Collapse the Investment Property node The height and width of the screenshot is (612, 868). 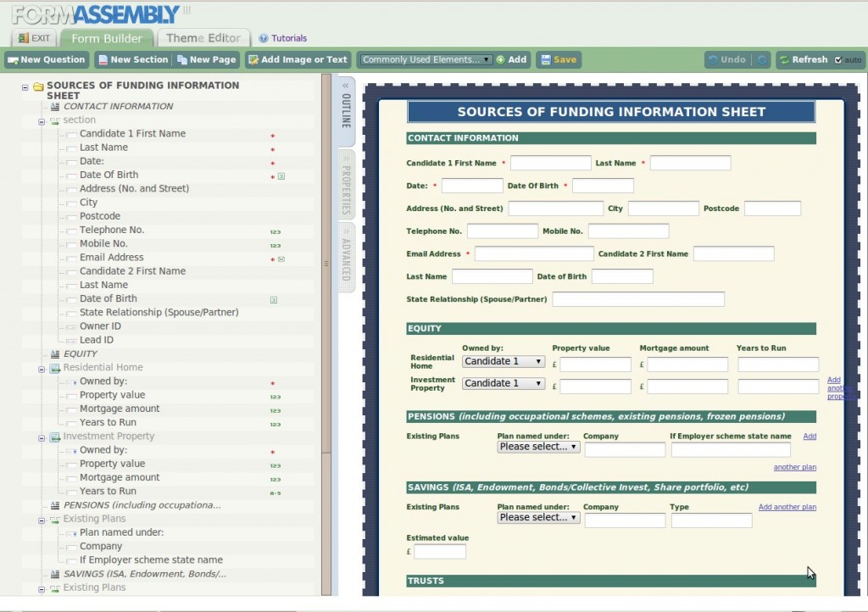(x=42, y=438)
